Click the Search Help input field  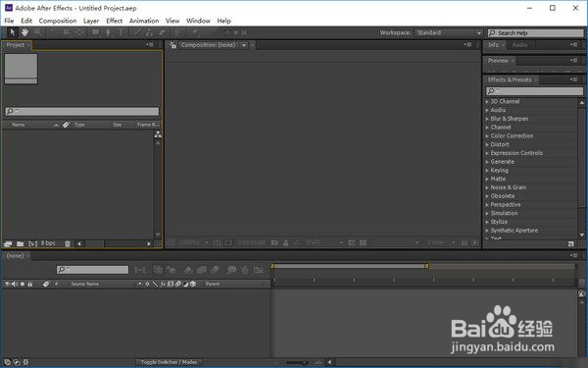[x=535, y=33]
